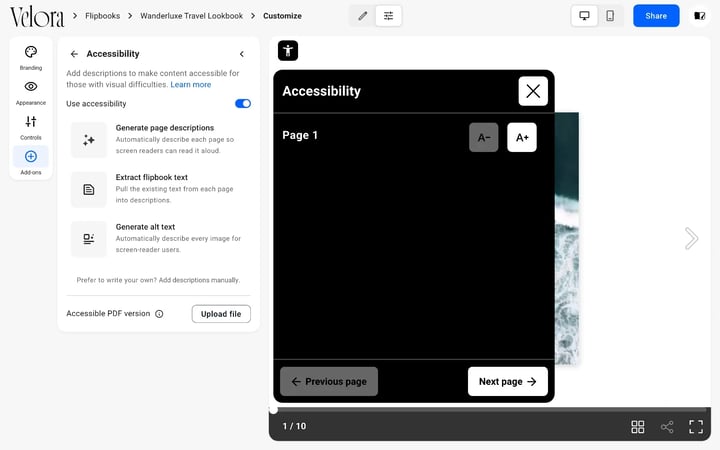The image size is (720, 450).
Task: Switch to customize sliders mode
Action: tap(388, 16)
